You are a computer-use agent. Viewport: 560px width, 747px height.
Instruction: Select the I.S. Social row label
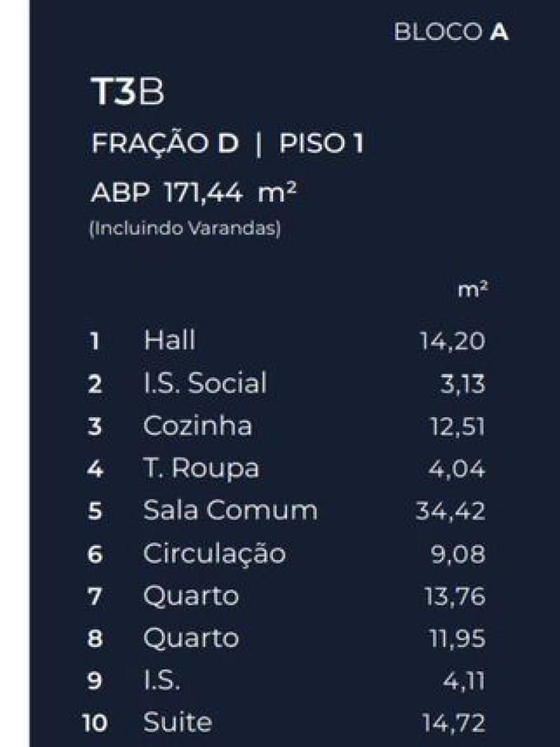(205, 384)
